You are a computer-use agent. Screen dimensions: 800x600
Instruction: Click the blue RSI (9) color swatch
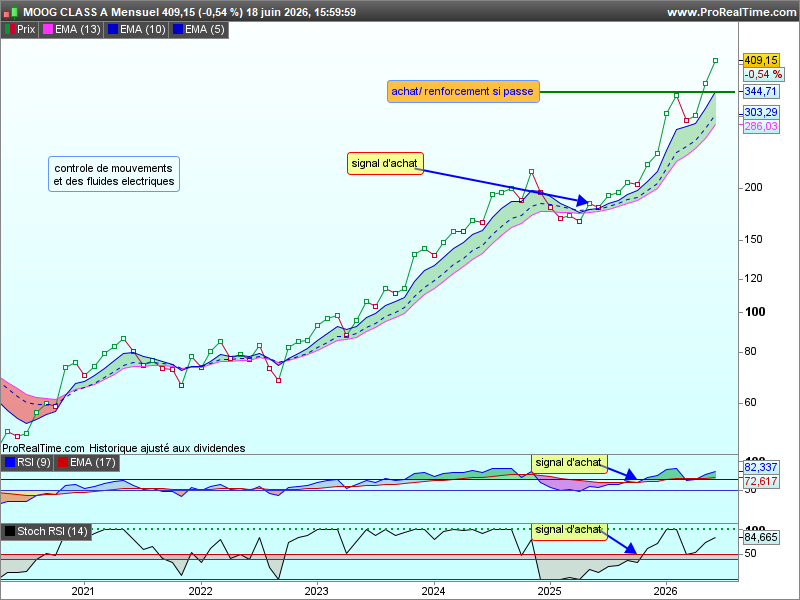(10, 462)
